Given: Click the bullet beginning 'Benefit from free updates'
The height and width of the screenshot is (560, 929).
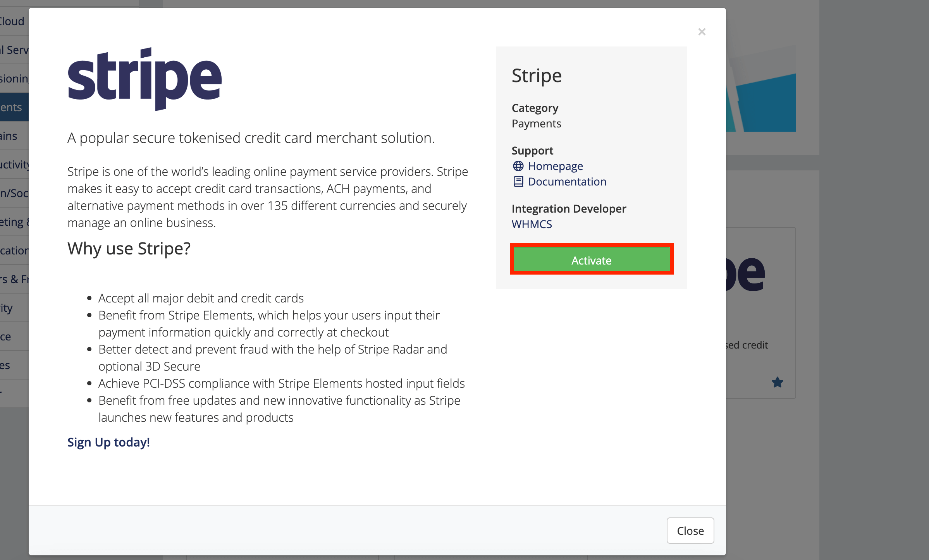Looking at the screenshot, I should pyautogui.click(x=279, y=409).
